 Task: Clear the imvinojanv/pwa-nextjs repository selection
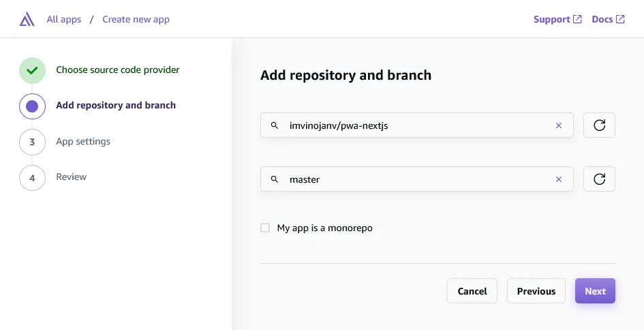[x=559, y=125]
